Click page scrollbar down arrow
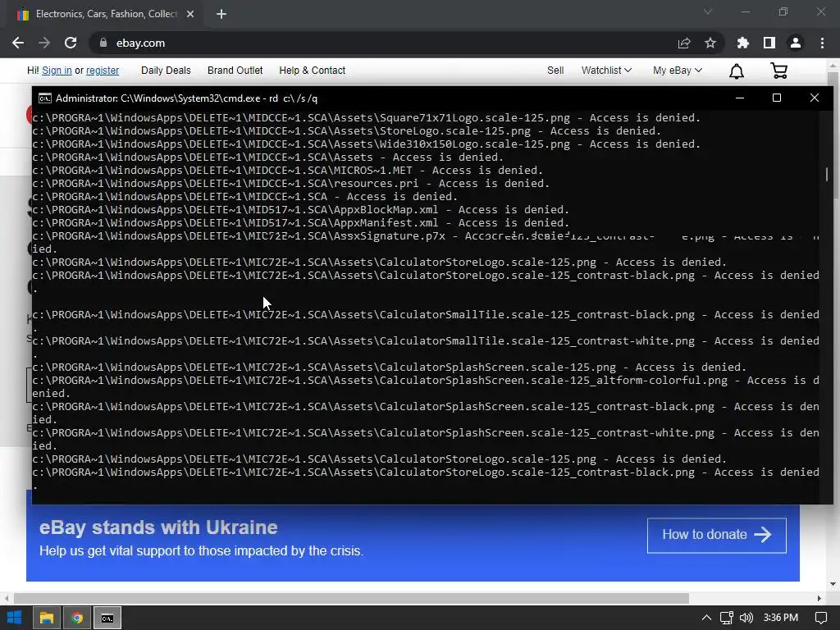Image resolution: width=840 pixels, height=630 pixels. pos(833,584)
